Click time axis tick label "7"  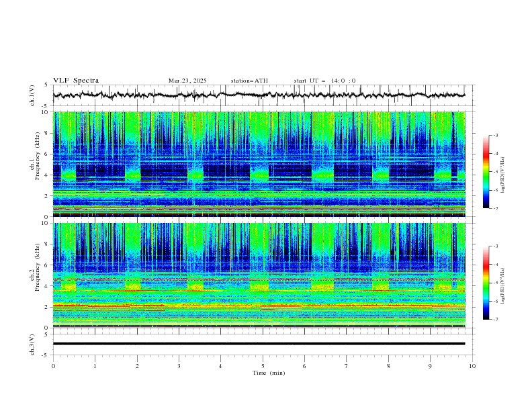tap(347, 366)
